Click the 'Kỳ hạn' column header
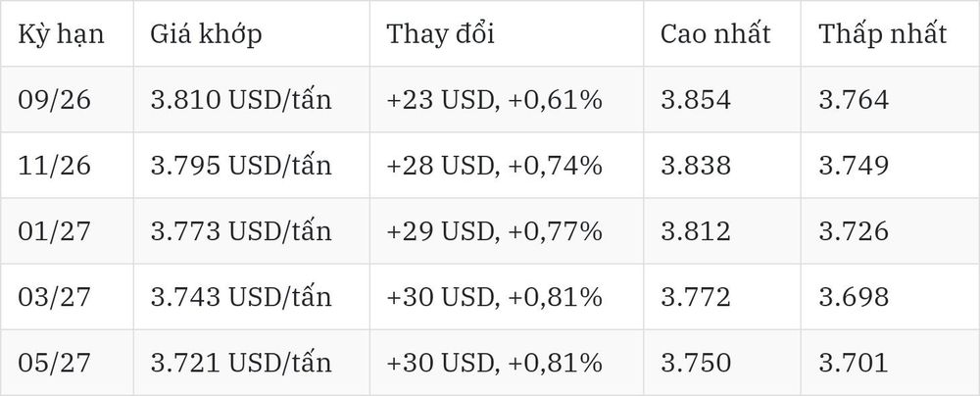Image resolution: width=980 pixels, height=396 pixels. (61, 34)
